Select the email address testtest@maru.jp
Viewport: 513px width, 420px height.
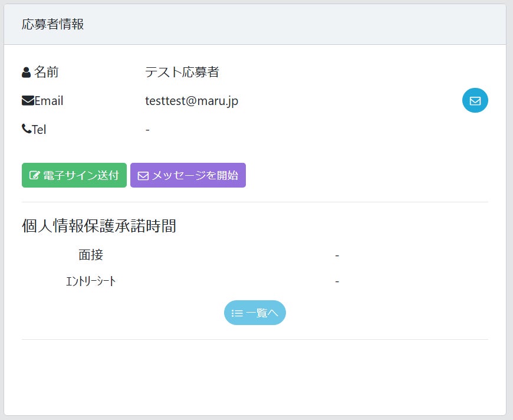192,101
